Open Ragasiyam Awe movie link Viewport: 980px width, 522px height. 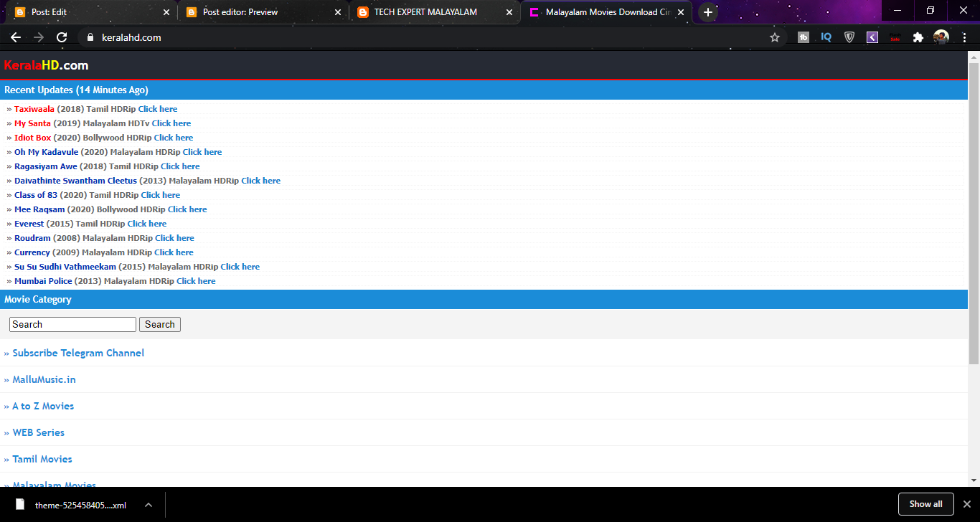pos(46,166)
